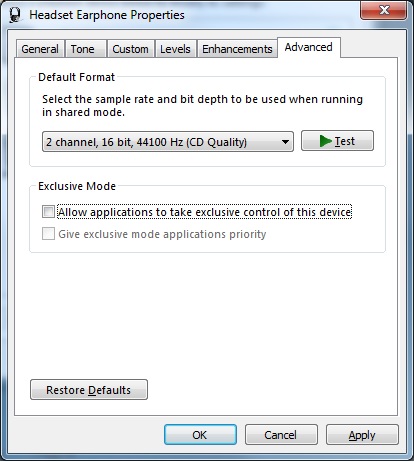
Task: Toggle exclusive mode applications priority checkbox
Action: click(x=48, y=234)
